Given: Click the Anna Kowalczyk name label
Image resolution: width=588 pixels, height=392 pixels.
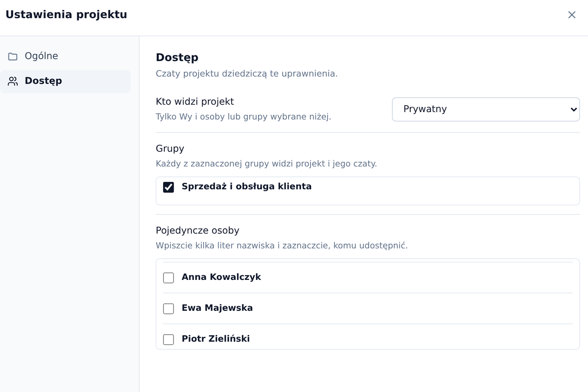Looking at the screenshot, I should tap(221, 277).
